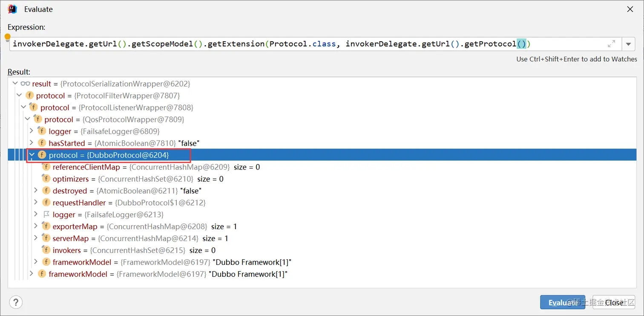This screenshot has width=644, height=316.
Task: Click the field icon on the QosProtocolWrapper row
Action: (37, 119)
